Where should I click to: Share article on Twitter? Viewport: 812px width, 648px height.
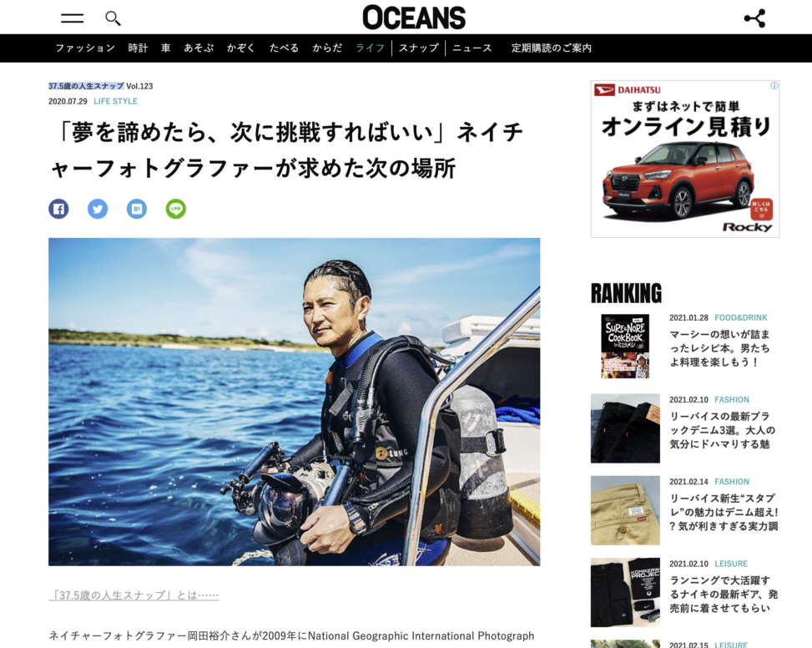98,209
